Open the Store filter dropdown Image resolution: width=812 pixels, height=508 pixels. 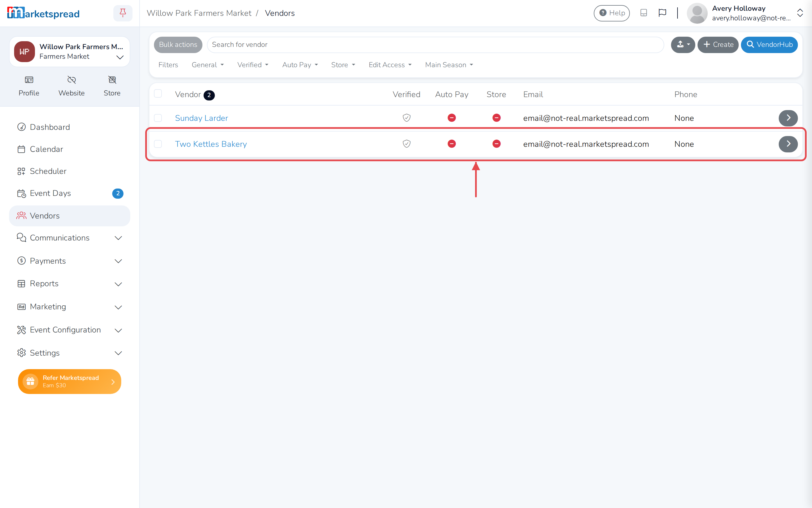pos(343,65)
